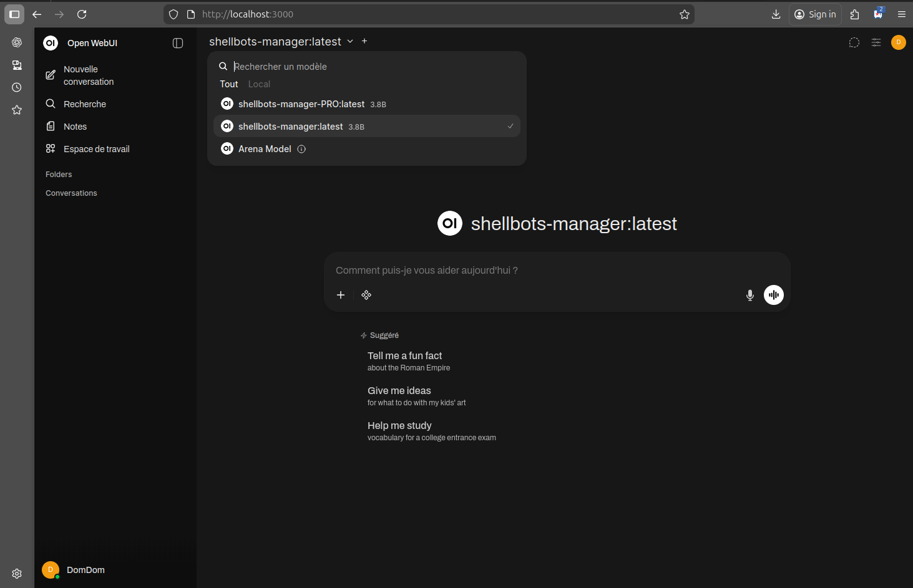
Task: Expand the Folders section
Action: pyautogui.click(x=59, y=175)
